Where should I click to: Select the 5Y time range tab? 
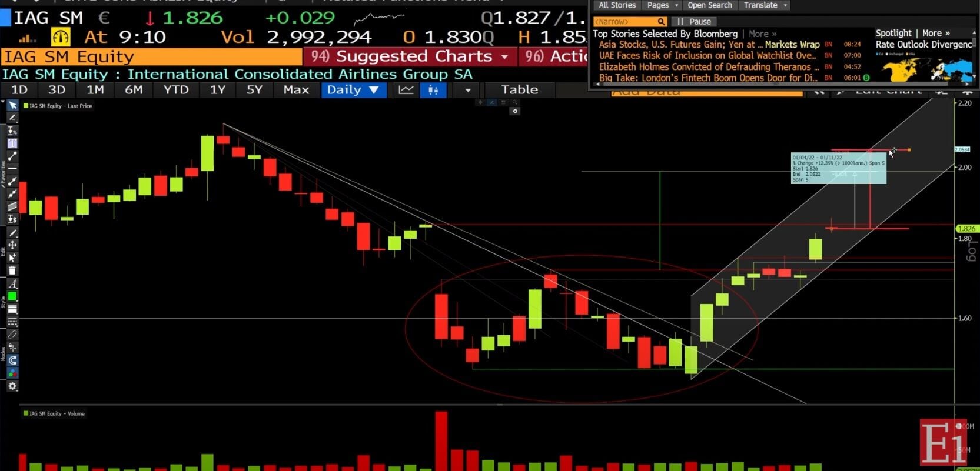click(x=254, y=90)
